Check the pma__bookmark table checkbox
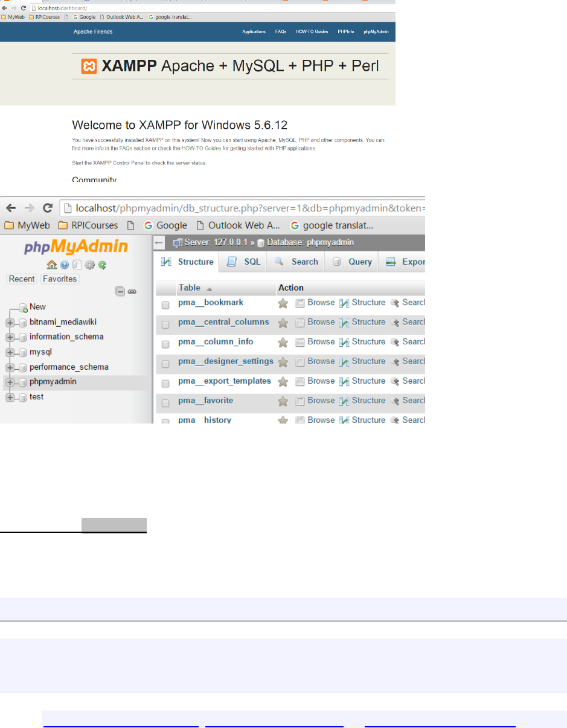Viewport: 567px width, 728px height. pyautogui.click(x=165, y=305)
